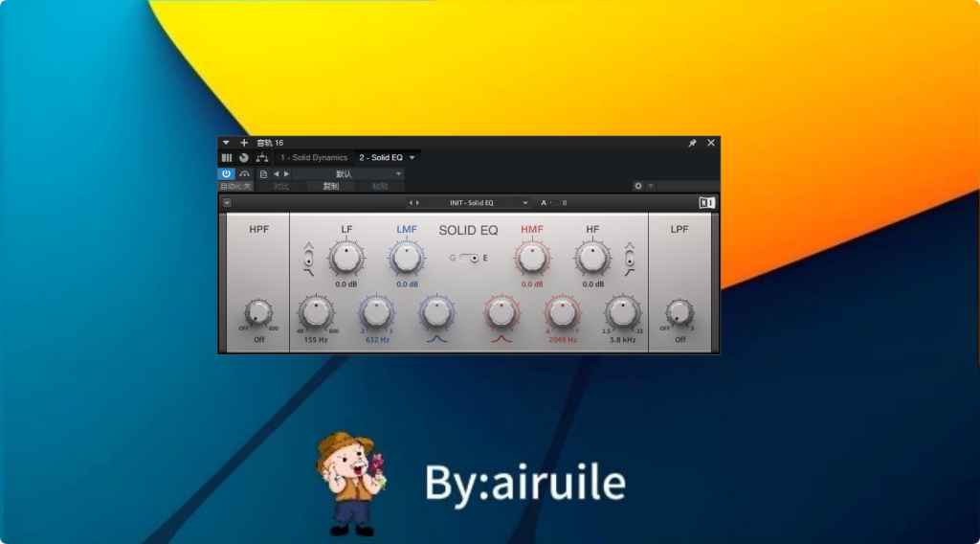The height and width of the screenshot is (544, 980).
Task: Click the 632 Hz value label
Action: [377, 340]
